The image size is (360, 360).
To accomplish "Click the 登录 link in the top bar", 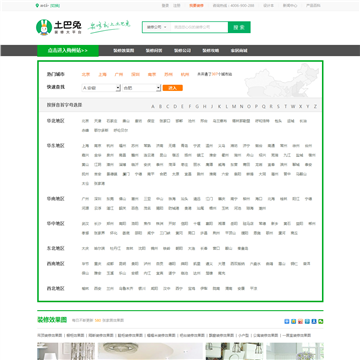I will [x=165, y=5].
